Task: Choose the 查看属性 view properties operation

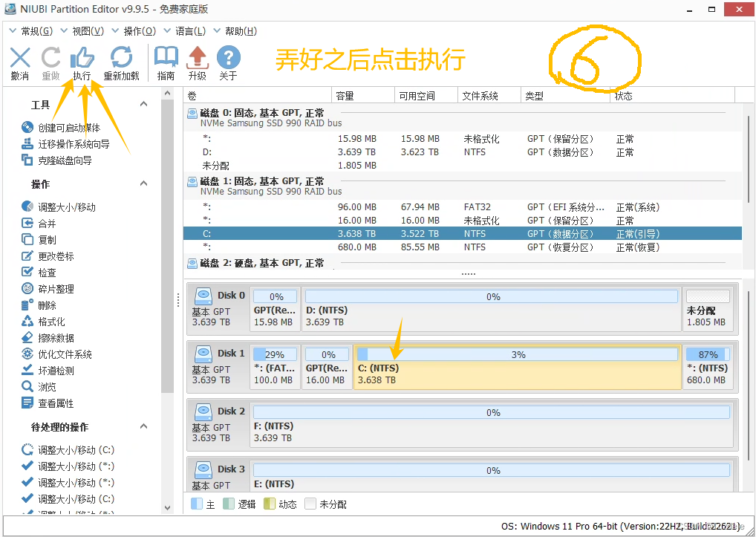Action: point(48,403)
